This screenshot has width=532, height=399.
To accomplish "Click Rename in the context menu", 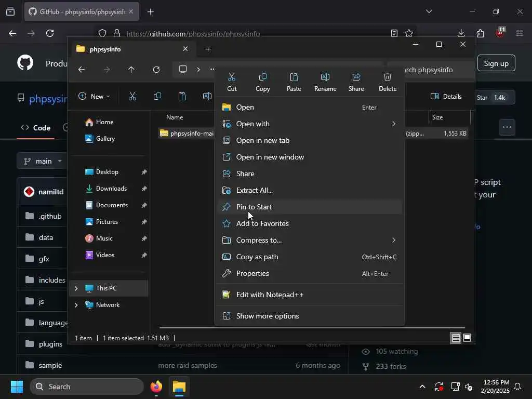I will point(325,82).
